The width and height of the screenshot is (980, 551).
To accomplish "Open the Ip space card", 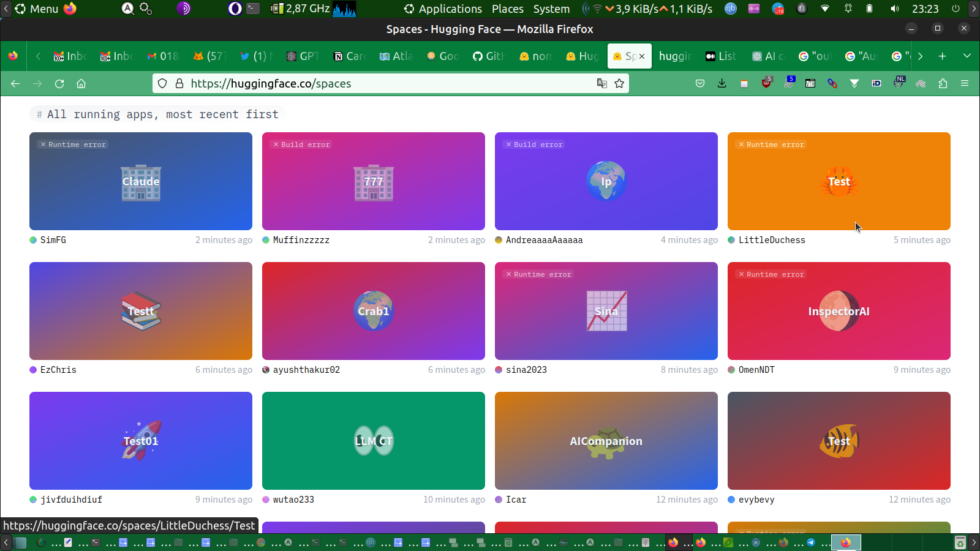I will point(606,181).
